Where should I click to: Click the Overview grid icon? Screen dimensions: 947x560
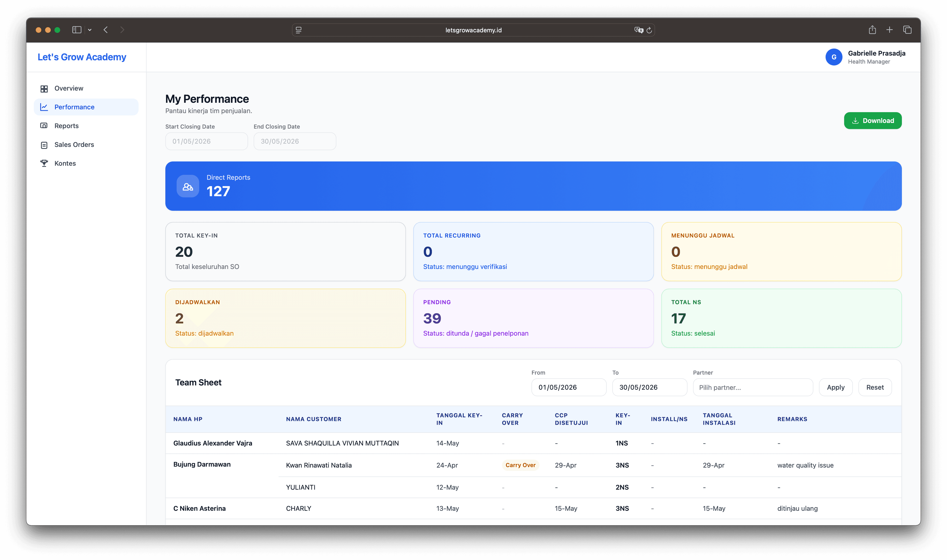click(x=44, y=89)
